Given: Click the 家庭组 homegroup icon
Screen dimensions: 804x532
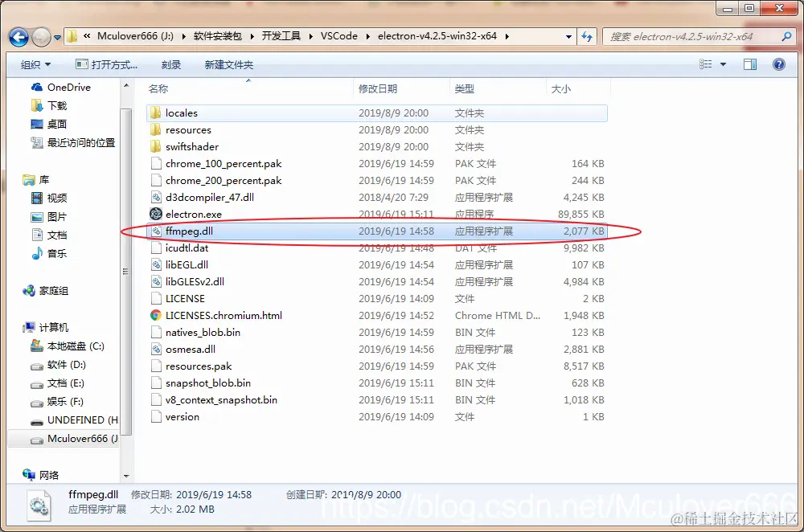Looking at the screenshot, I should tap(29, 291).
